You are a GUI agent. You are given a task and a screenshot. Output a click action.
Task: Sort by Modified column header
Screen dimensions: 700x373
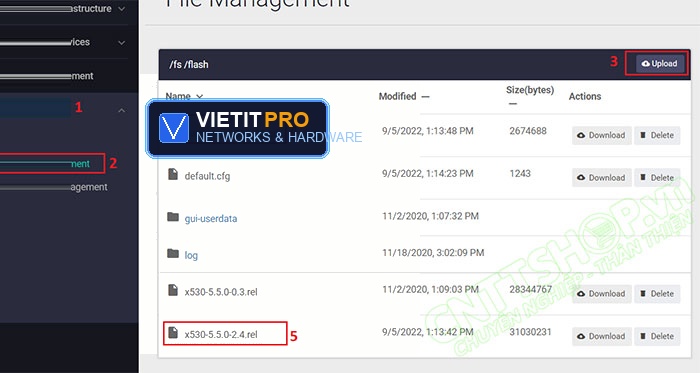point(397,96)
